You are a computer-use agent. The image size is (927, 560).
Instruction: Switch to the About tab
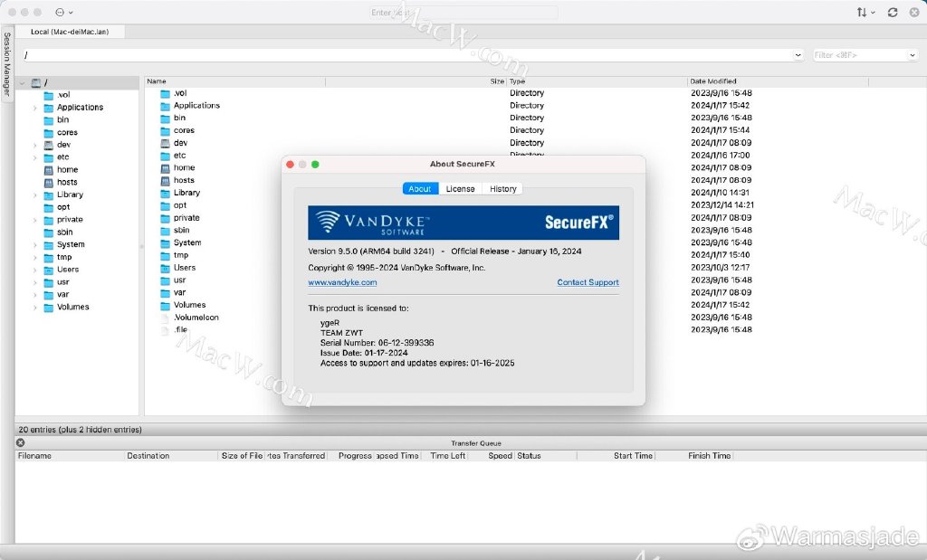coord(420,188)
